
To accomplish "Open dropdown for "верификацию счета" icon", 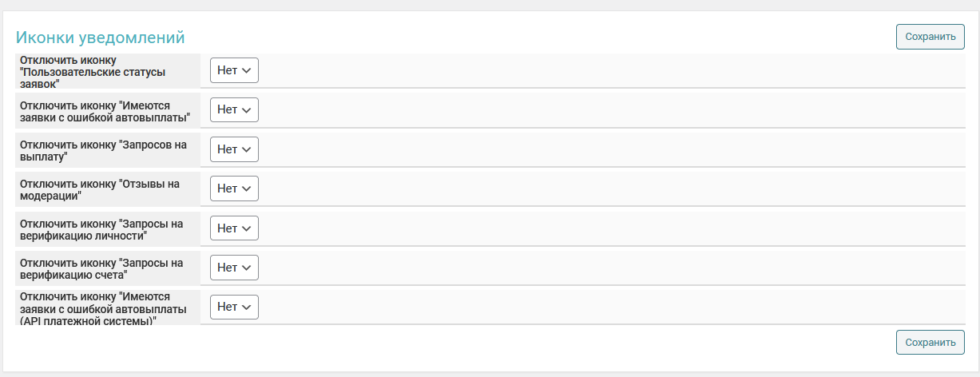I will [234, 268].
